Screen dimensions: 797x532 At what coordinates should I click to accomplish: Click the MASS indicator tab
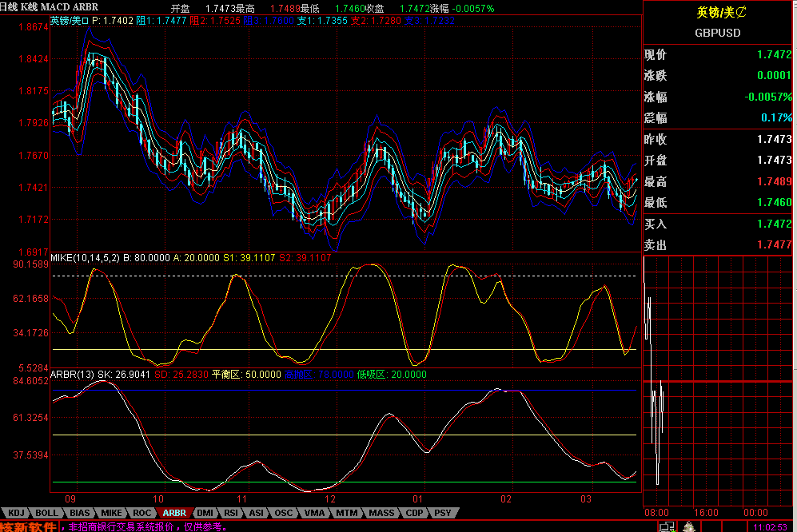[381, 513]
